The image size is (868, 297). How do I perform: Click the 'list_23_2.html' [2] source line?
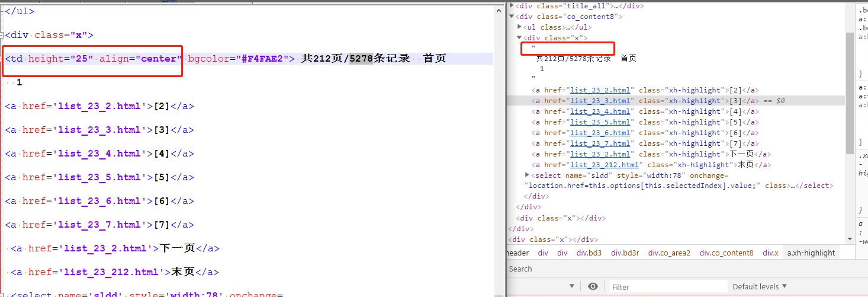[99, 106]
